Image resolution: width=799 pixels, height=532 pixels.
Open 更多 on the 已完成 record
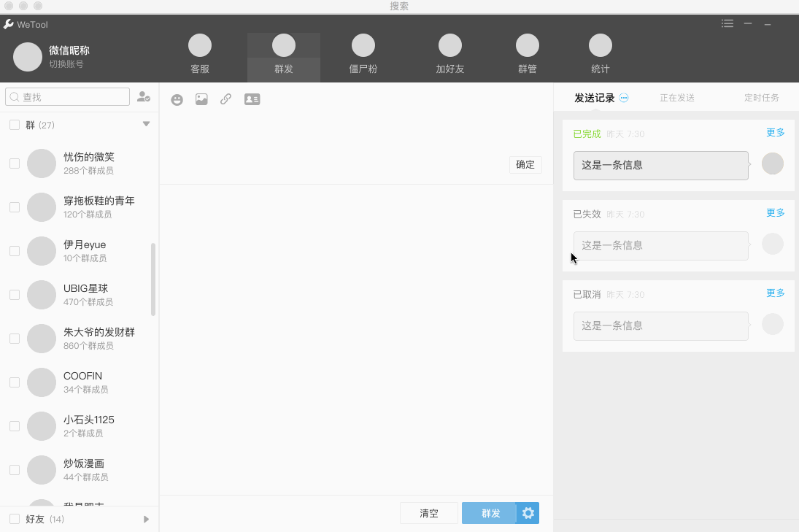point(775,133)
